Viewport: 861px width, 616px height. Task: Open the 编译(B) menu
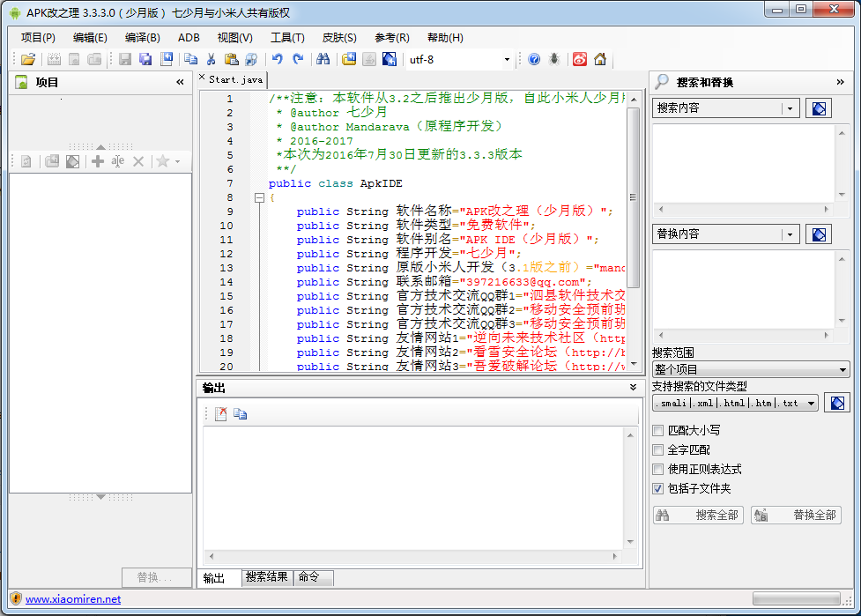(142, 38)
